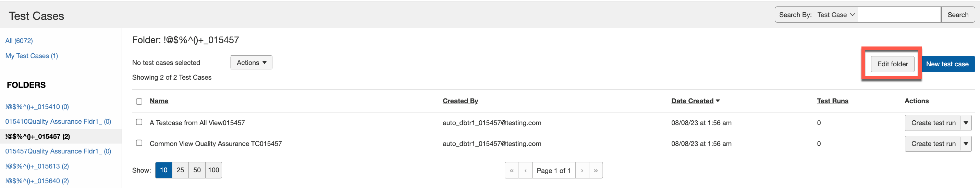The image size is (980, 188).
Task: Open dropdown arrow beside second Create test run
Action: pos(966,144)
